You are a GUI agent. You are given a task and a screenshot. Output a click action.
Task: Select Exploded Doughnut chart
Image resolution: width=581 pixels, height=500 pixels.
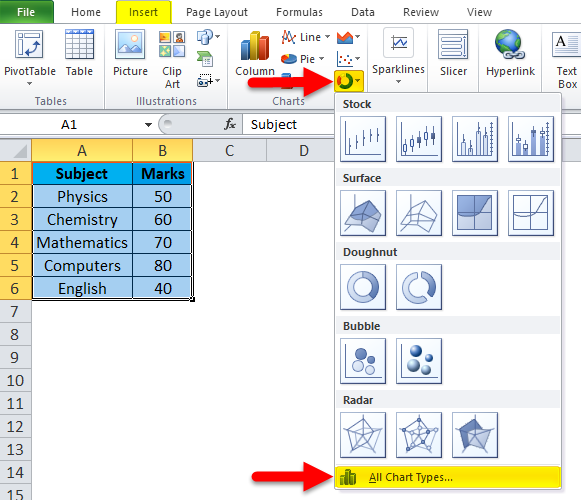[x=419, y=287]
